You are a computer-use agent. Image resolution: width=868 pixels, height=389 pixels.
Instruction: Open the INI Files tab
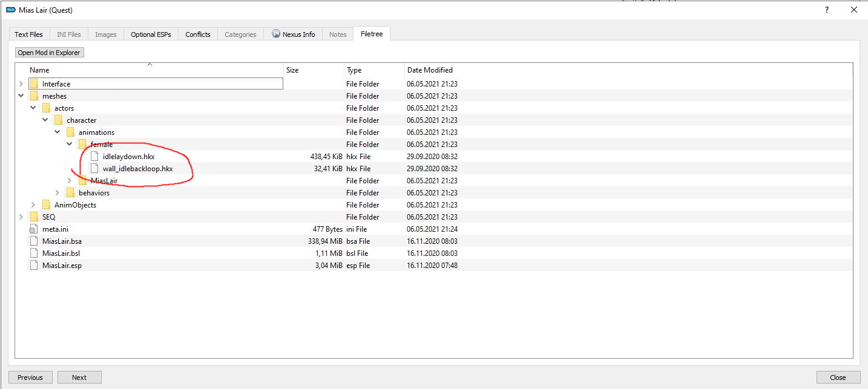(68, 34)
